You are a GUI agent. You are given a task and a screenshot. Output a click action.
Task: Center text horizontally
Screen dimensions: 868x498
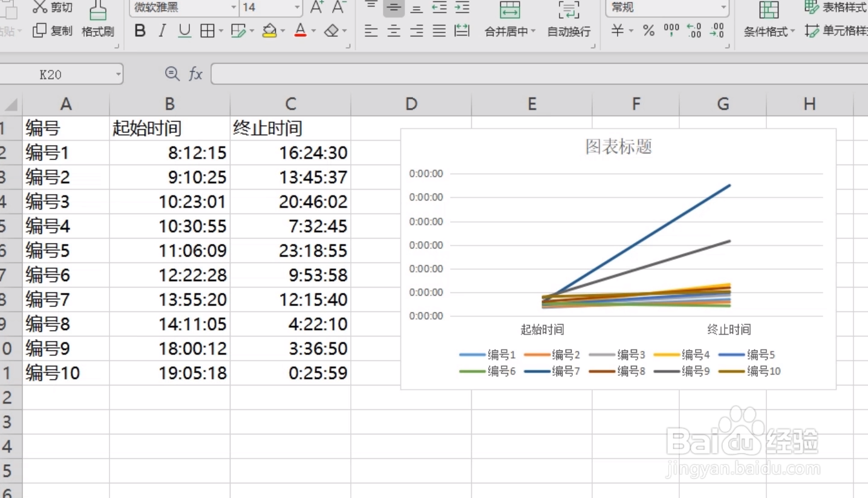394,31
